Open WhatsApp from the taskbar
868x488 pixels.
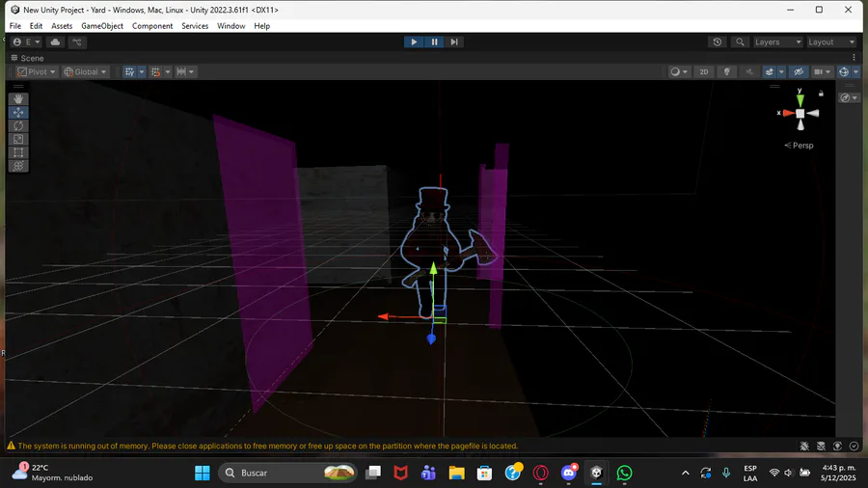[624, 474]
